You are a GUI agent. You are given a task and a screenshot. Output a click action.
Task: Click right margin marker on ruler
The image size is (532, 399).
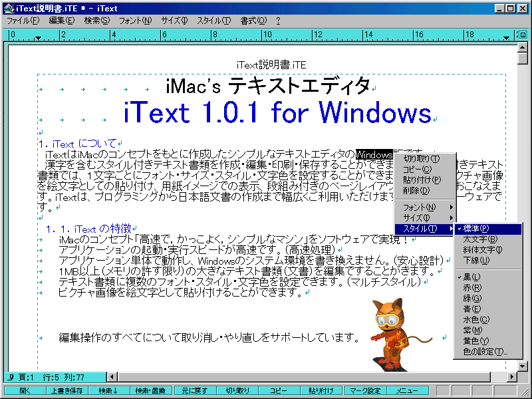[x=506, y=38]
